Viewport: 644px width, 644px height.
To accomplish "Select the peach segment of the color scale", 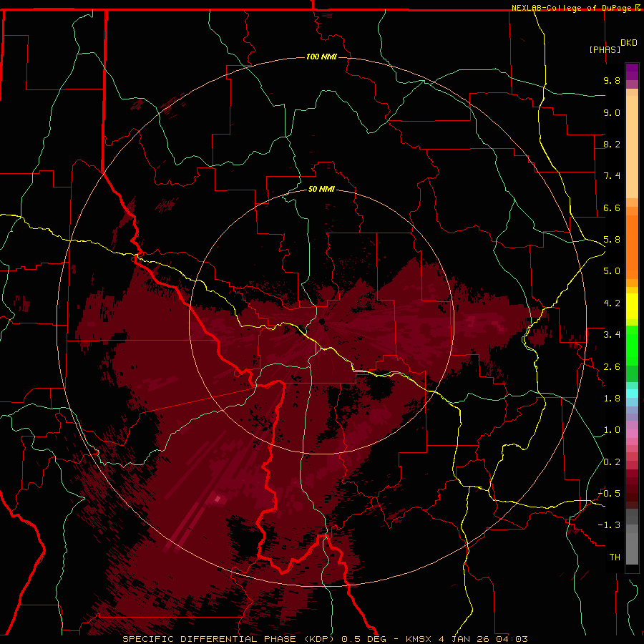I will tap(632, 147).
